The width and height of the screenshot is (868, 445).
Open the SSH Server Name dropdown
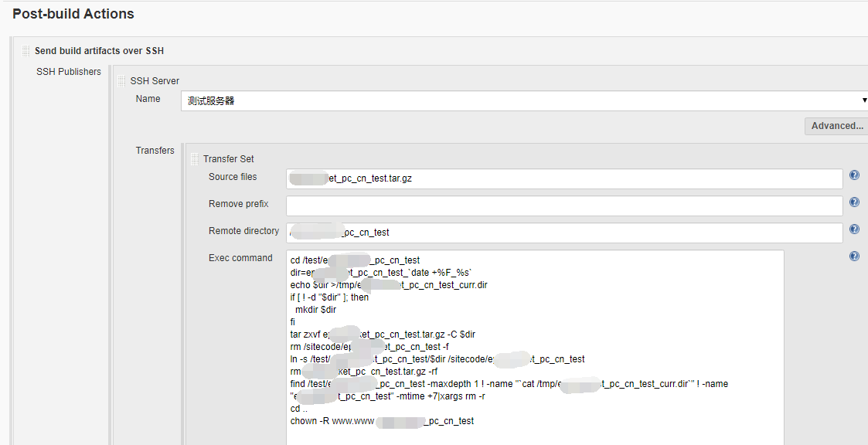point(524,100)
